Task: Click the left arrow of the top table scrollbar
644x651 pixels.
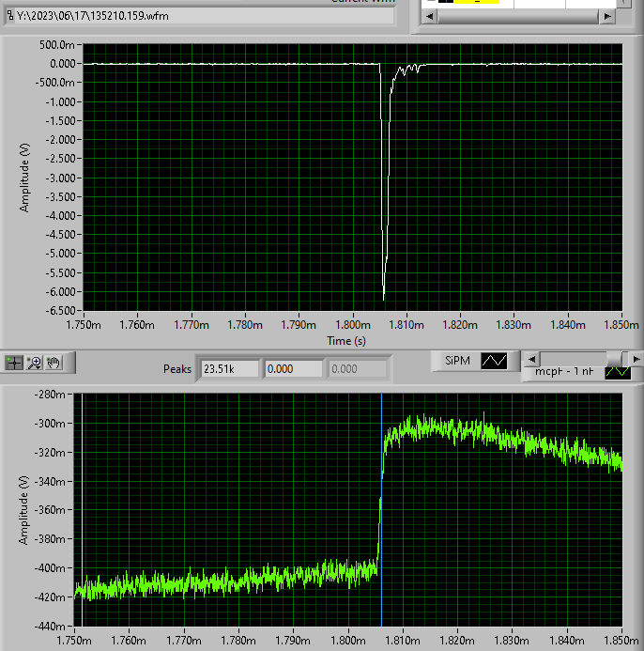Action: pyautogui.click(x=429, y=16)
